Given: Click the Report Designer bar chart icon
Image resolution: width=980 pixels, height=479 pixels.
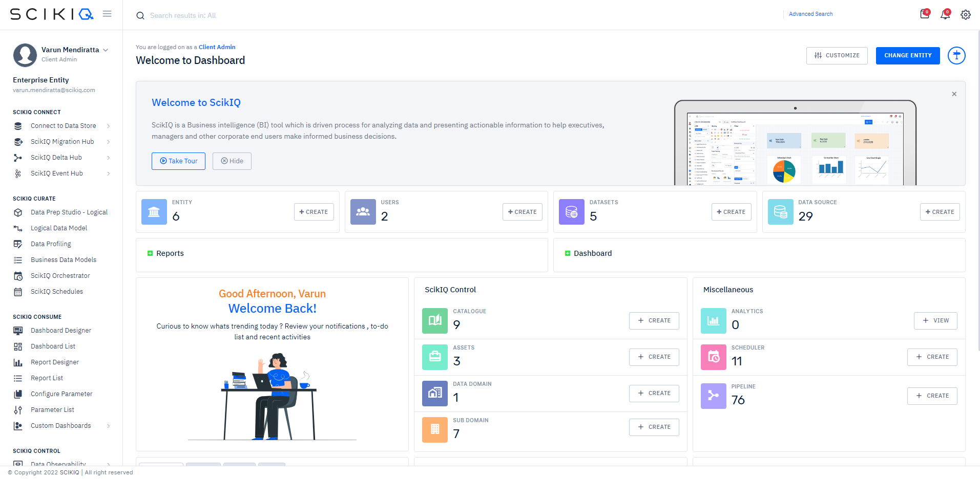Looking at the screenshot, I should 18,362.
